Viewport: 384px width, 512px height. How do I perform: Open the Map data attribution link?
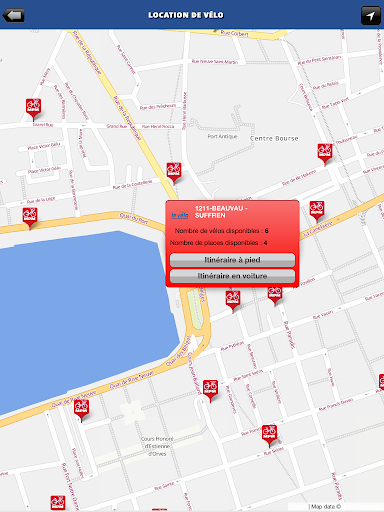tap(326, 506)
